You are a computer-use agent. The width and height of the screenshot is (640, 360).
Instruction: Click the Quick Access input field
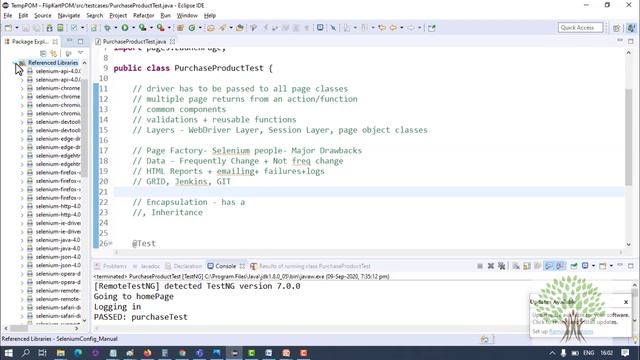point(580,28)
